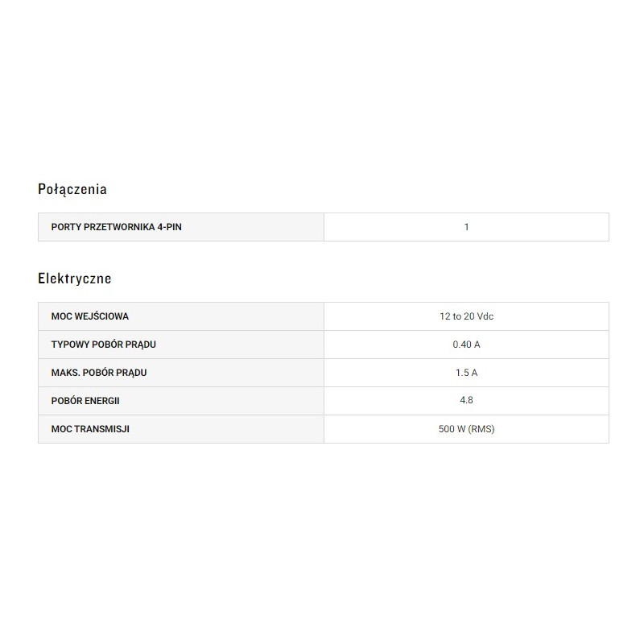Click the Vdc unit in the input power value

484,316
